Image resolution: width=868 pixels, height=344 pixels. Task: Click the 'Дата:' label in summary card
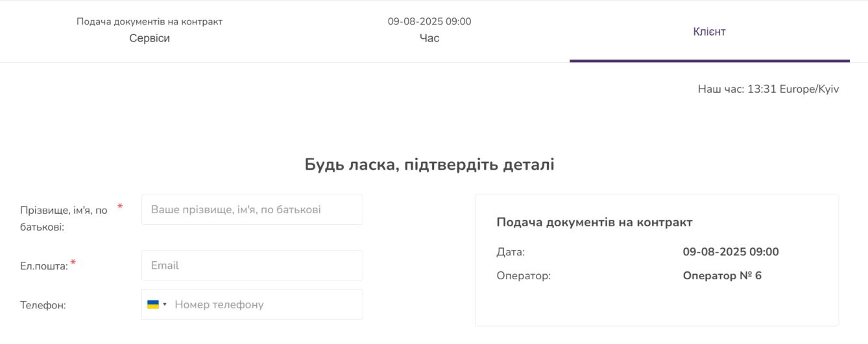(511, 252)
